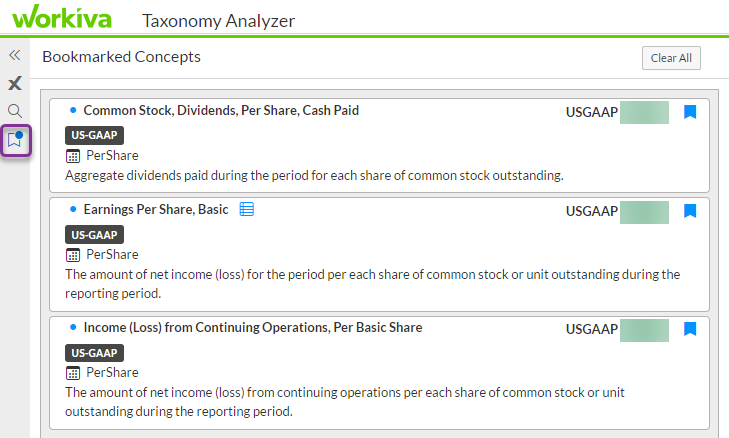Click the Clear All button

671,58
